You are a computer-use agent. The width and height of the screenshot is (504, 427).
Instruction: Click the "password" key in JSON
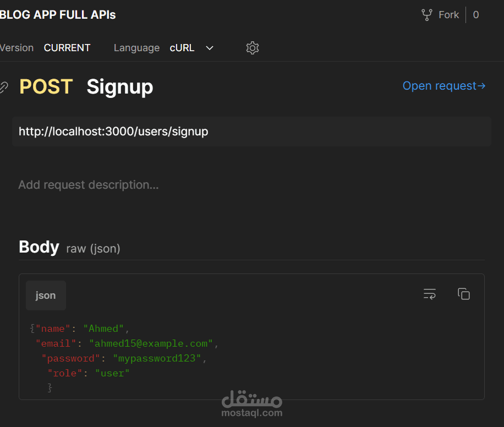click(x=71, y=359)
